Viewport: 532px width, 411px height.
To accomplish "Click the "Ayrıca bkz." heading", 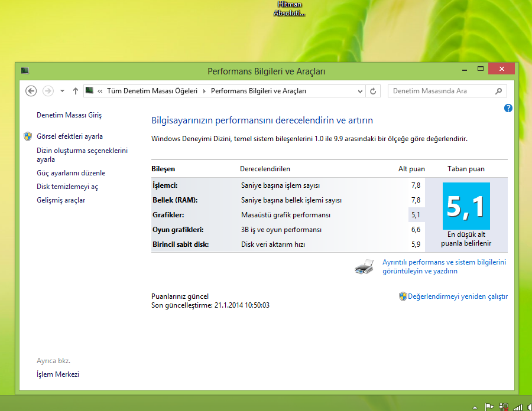I will point(54,361).
